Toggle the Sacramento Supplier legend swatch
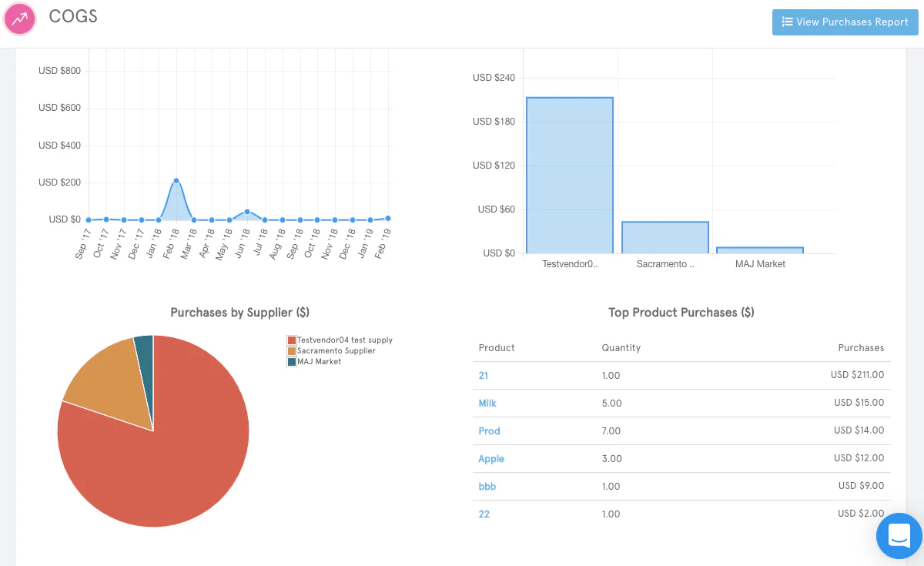The image size is (924, 566). (x=292, y=351)
